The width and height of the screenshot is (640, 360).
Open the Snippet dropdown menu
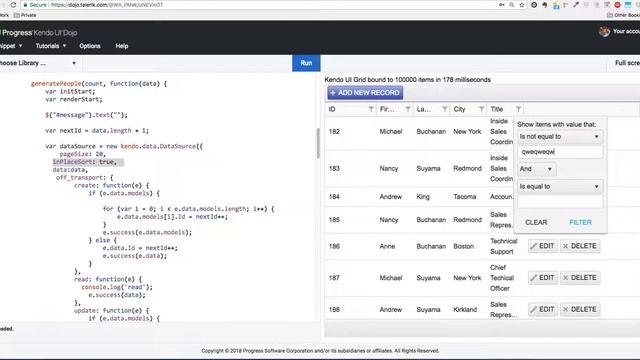11,46
